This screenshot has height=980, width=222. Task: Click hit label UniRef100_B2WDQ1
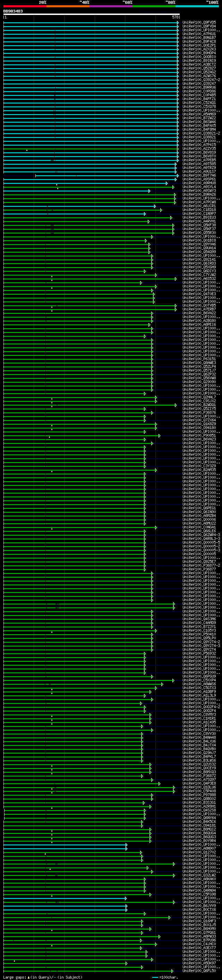tap(199, 405)
